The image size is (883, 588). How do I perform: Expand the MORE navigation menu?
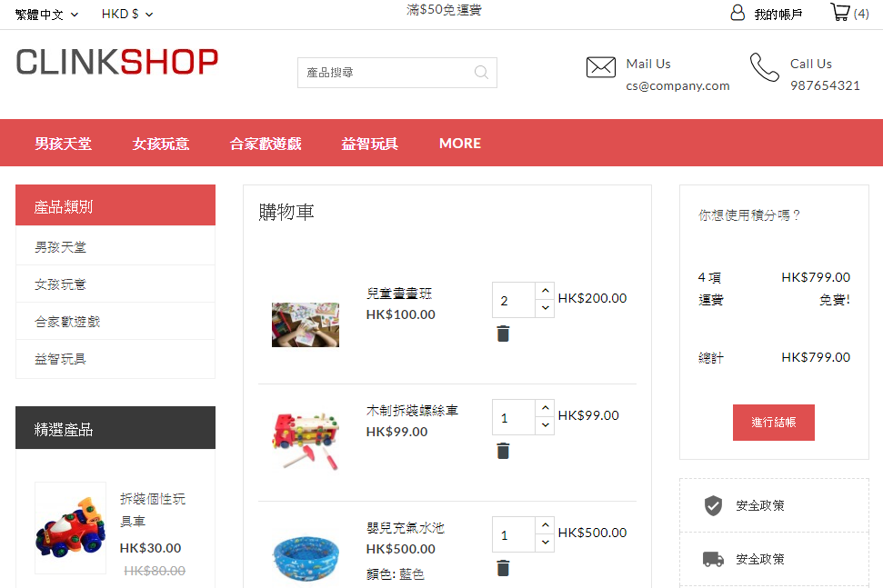click(x=459, y=143)
